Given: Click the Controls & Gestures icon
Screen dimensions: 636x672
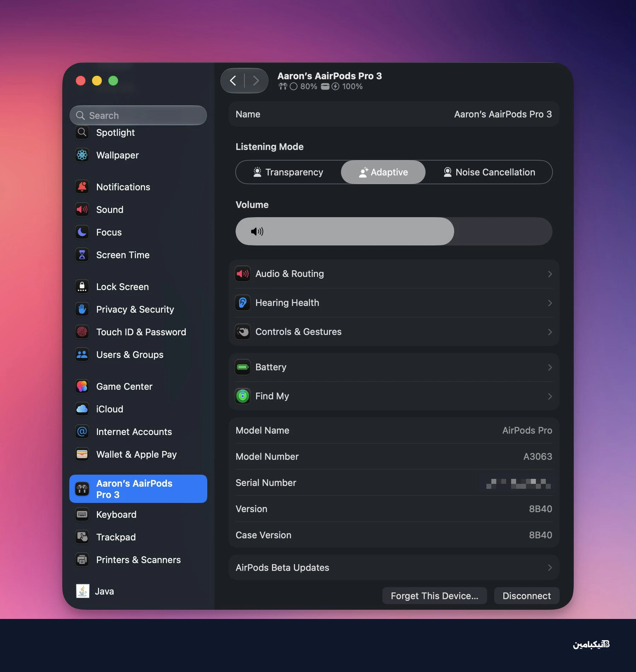Looking at the screenshot, I should pos(243,332).
